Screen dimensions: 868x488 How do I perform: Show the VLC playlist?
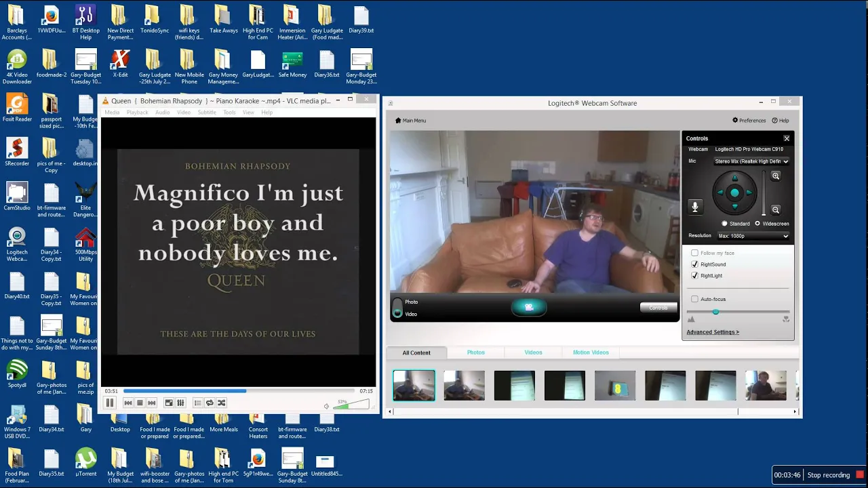point(198,403)
